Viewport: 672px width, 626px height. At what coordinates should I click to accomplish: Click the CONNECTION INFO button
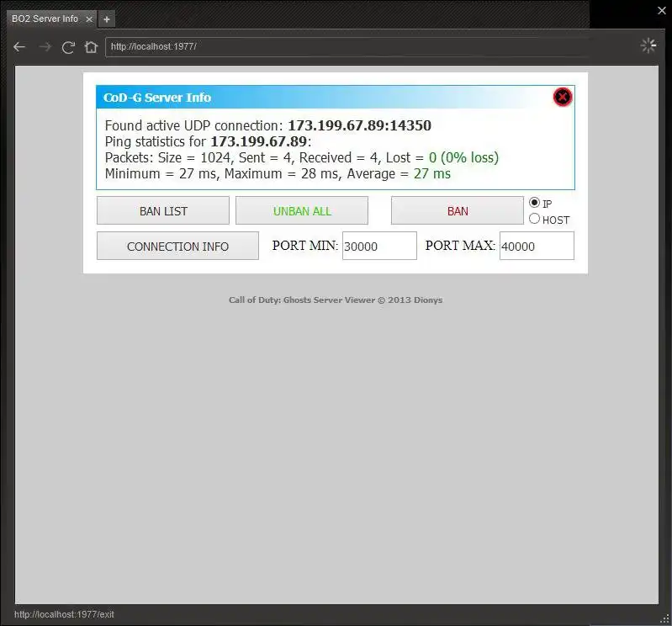point(177,247)
